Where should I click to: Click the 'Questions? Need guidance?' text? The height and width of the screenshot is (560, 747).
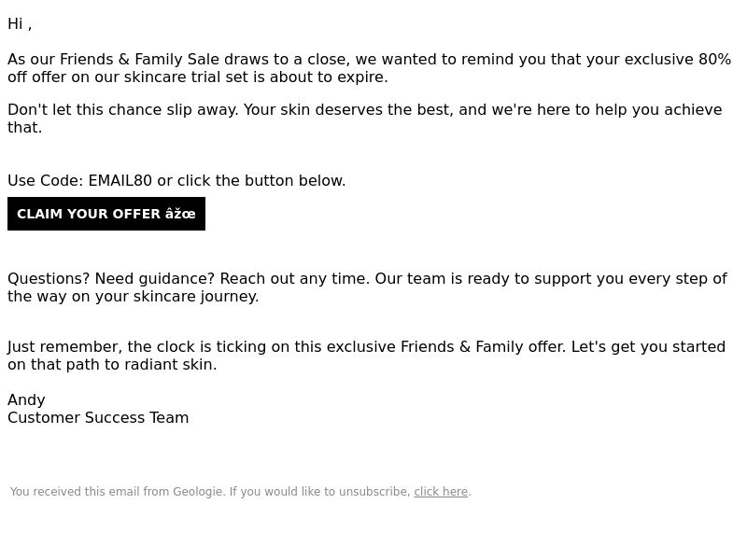(x=111, y=278)
